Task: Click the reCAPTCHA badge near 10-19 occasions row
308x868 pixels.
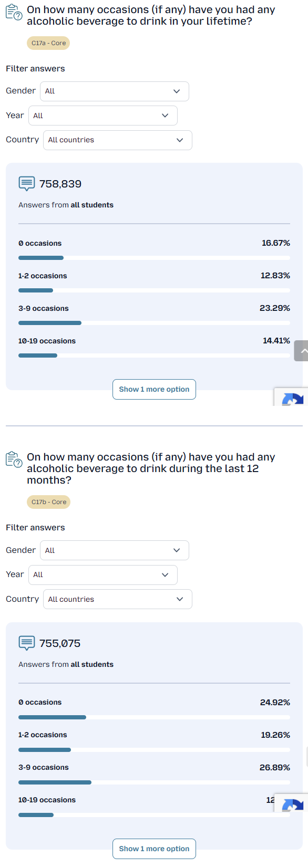Action: click(x=291, y=802)
